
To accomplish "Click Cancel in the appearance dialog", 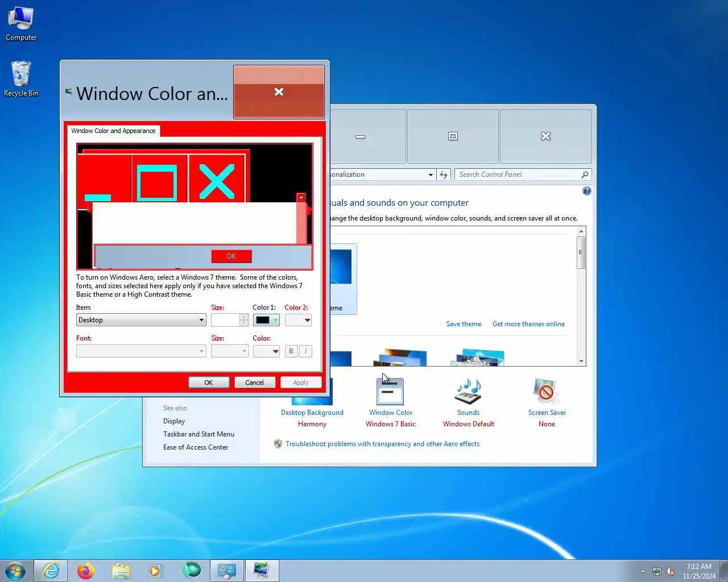I will (x=254, y=383).
